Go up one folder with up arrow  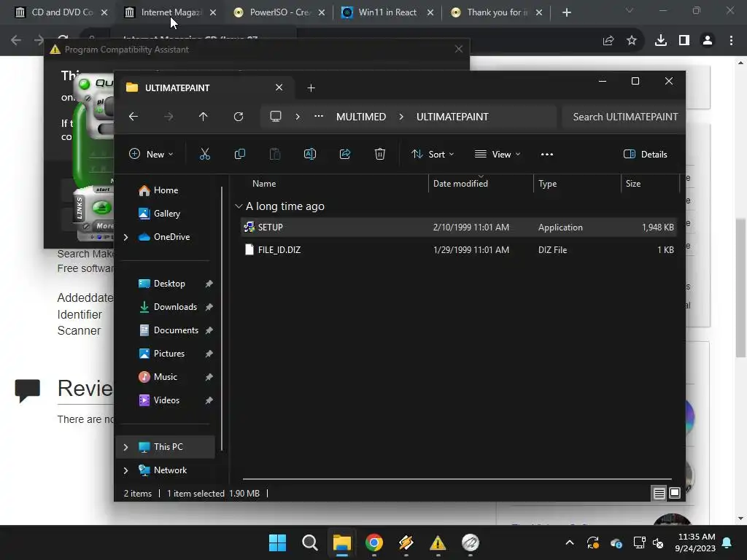coord(204,117)
